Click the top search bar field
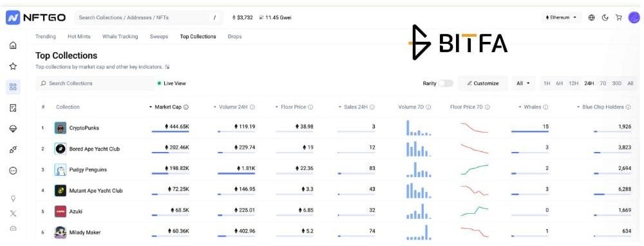 coord(148,17)
